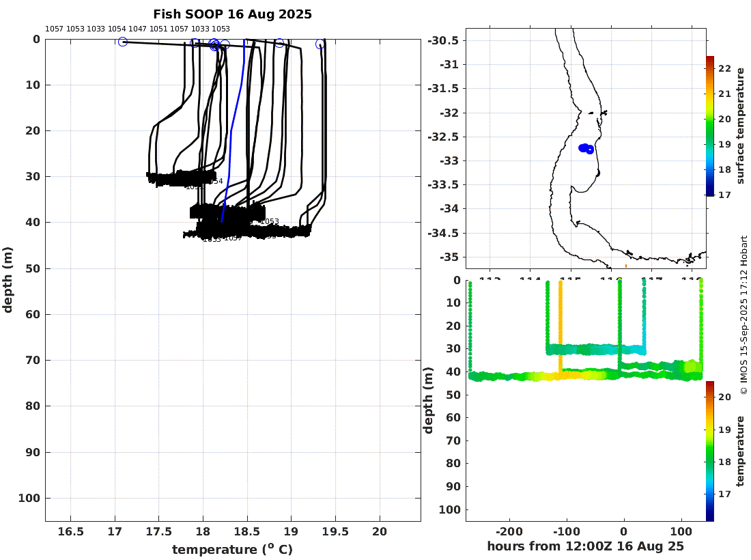
Task: Click the -32.5 latitude label on the map
Action: [x=443, y=137]
